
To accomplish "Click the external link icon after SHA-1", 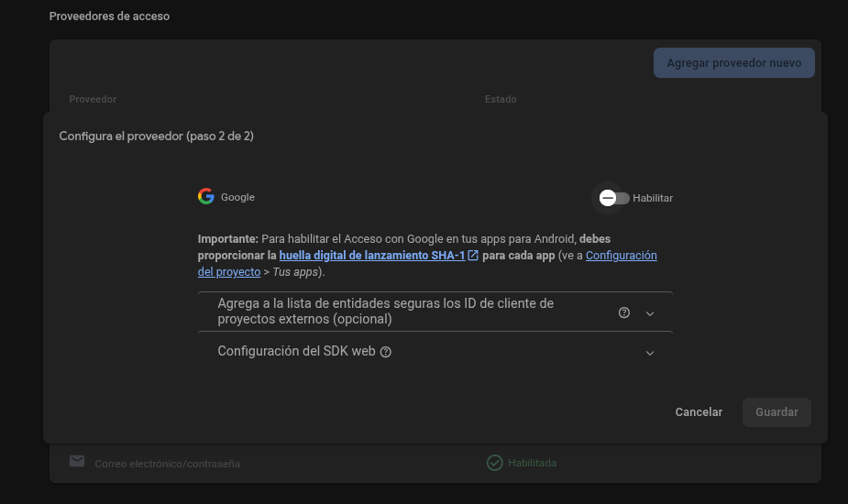I will click(473, 256).
